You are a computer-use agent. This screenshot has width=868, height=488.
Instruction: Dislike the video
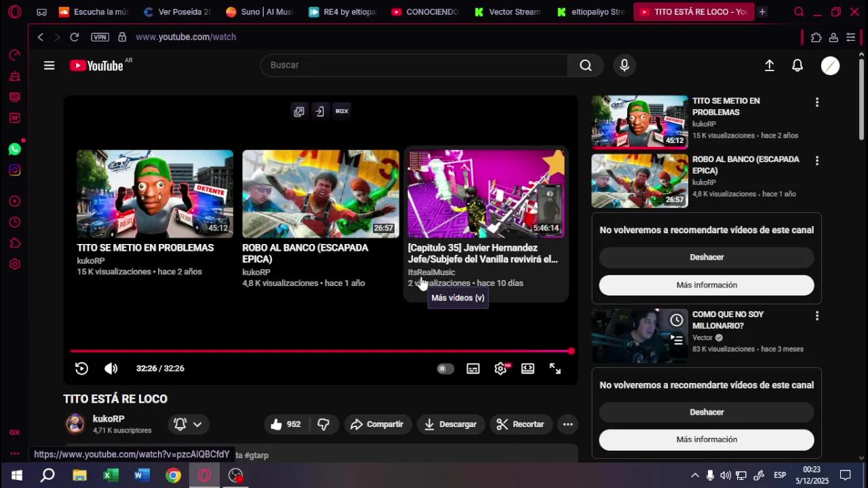(x=323, y=424)
